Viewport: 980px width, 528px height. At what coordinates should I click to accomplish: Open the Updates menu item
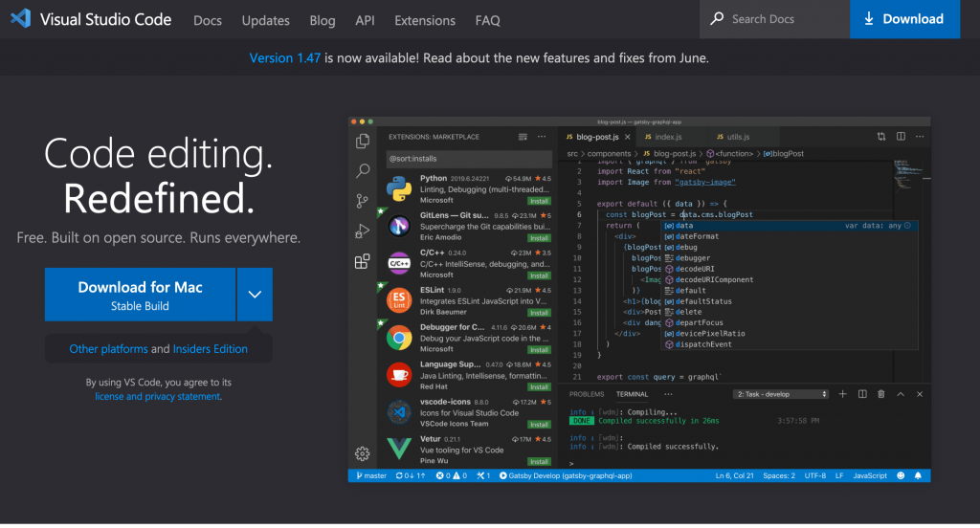pyautogui.click(x=266, y=21)
